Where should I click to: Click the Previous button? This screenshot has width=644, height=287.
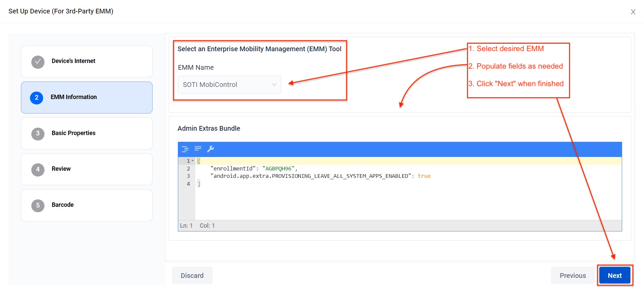pyautogui.click(x=573, y=276)
